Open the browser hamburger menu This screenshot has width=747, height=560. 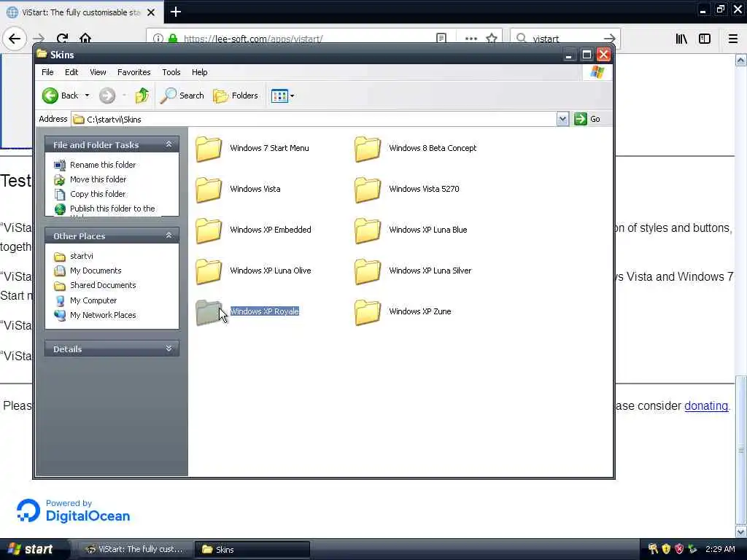click(733, 39)
